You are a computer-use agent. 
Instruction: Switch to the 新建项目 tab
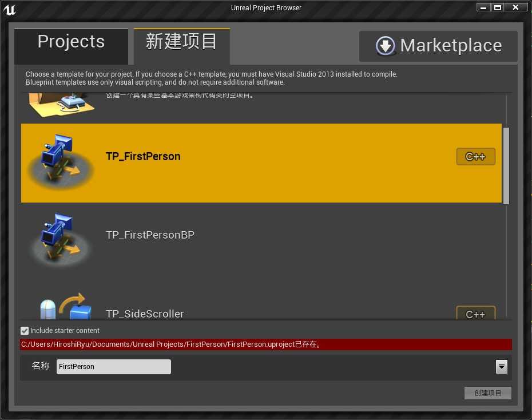[181, 46]
